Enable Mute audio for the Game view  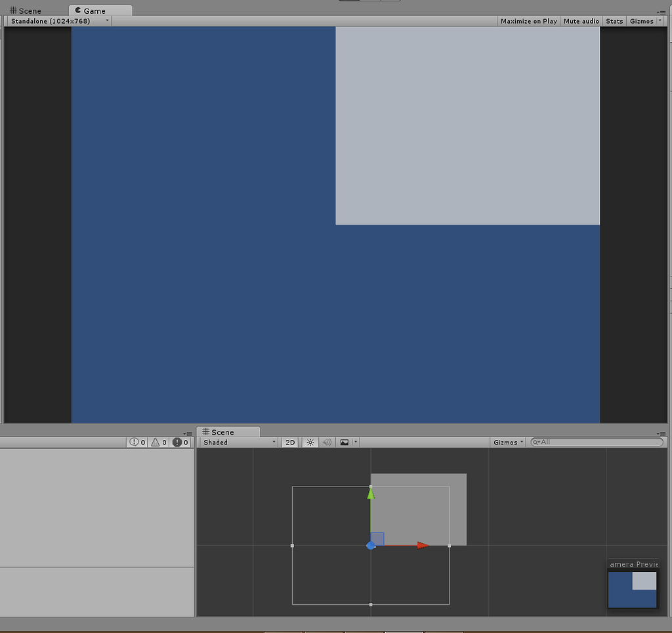pos(580,20)
